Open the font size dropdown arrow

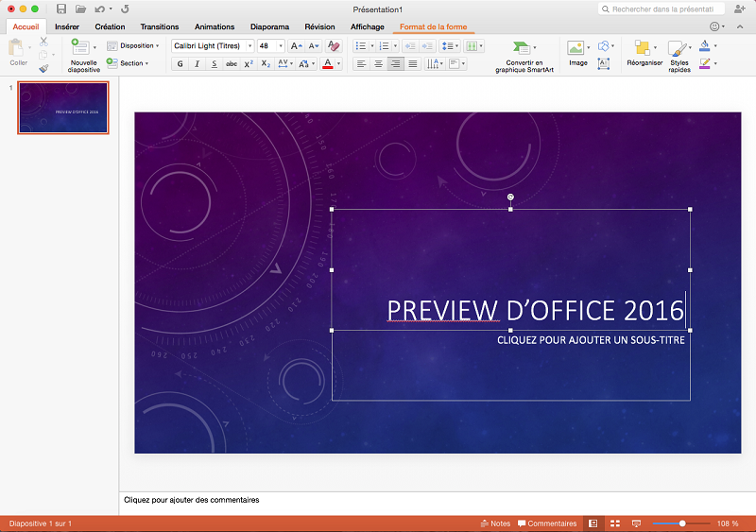[x=281, y=45]
